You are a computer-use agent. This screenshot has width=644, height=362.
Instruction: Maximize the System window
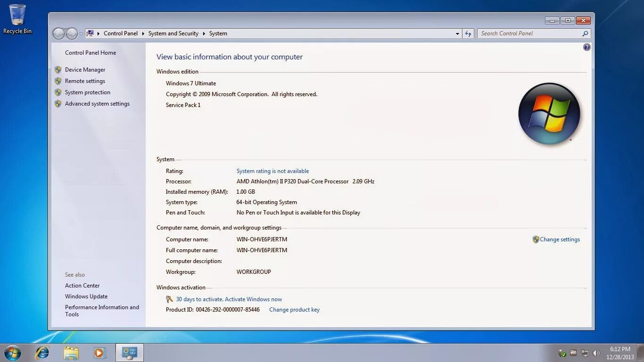[x=568, y=21]
